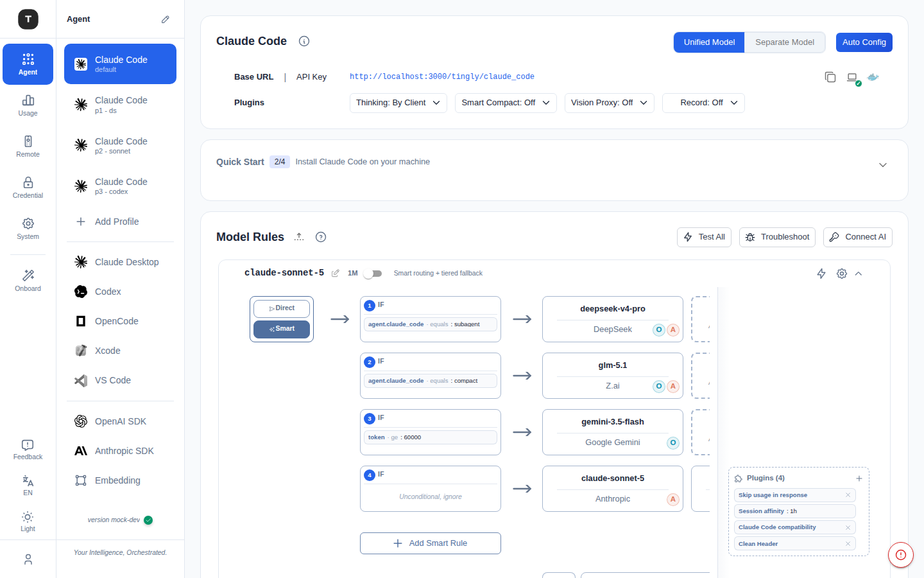Click Add Smart Rule
Viewport: 924px width, 578px height.
(431, 543)
